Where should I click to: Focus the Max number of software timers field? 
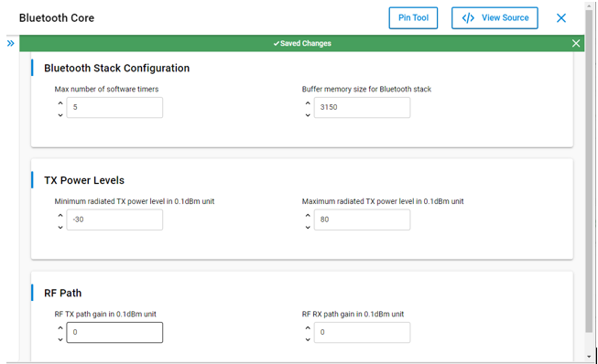click(114, 107)
